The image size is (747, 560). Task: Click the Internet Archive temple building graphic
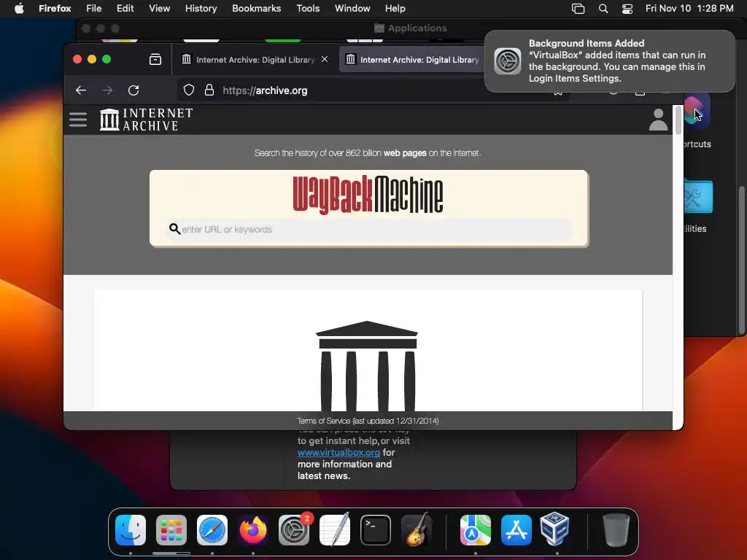click(x=367, y=366)
